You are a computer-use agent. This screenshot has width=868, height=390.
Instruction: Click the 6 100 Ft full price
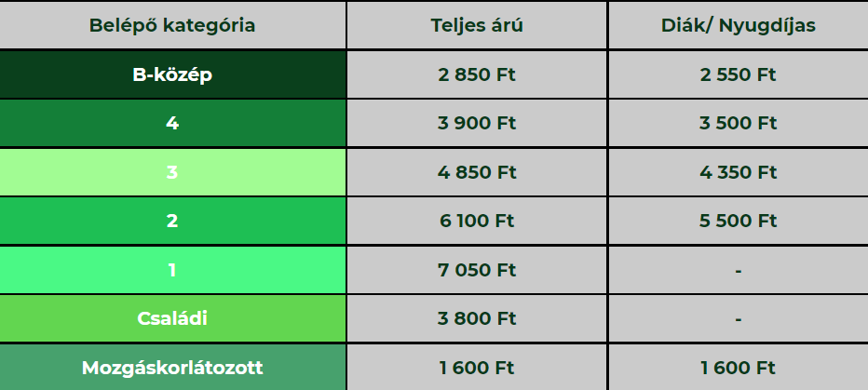coord(477,221)
